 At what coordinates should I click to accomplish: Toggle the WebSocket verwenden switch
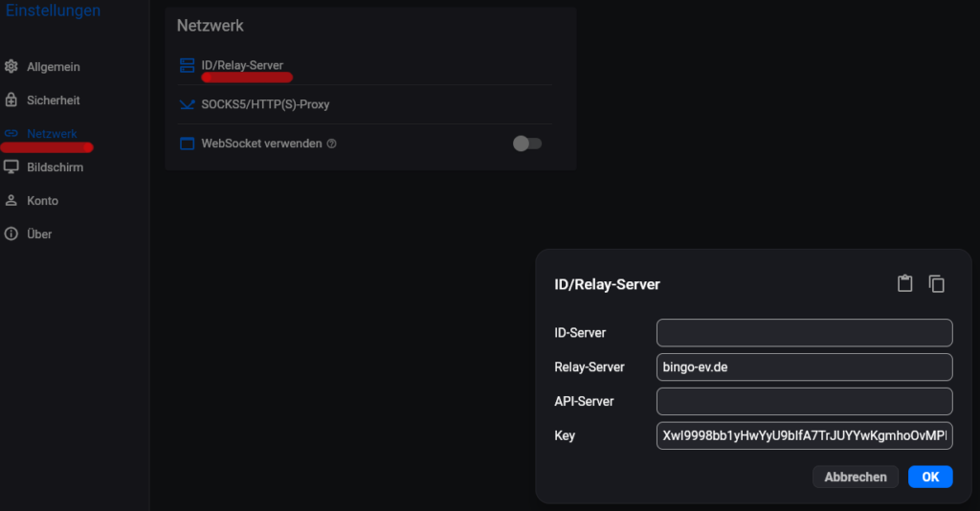pyautogui.click(x=526, y=144)
